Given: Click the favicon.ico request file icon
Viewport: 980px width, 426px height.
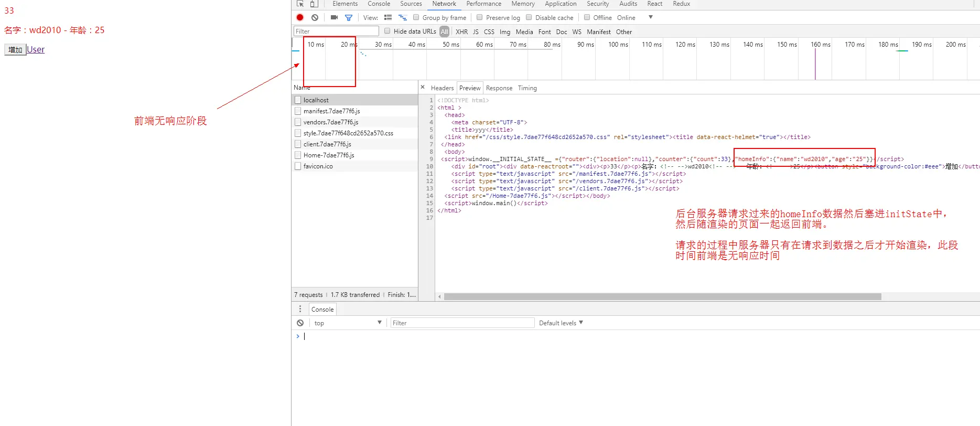Looking at the screenshot, I should [x=298, y=166].
